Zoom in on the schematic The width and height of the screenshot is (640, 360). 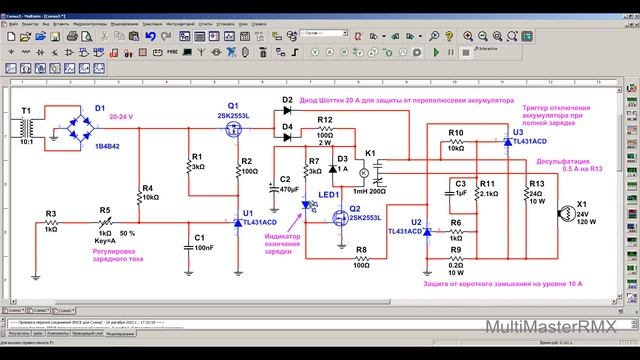468,36
